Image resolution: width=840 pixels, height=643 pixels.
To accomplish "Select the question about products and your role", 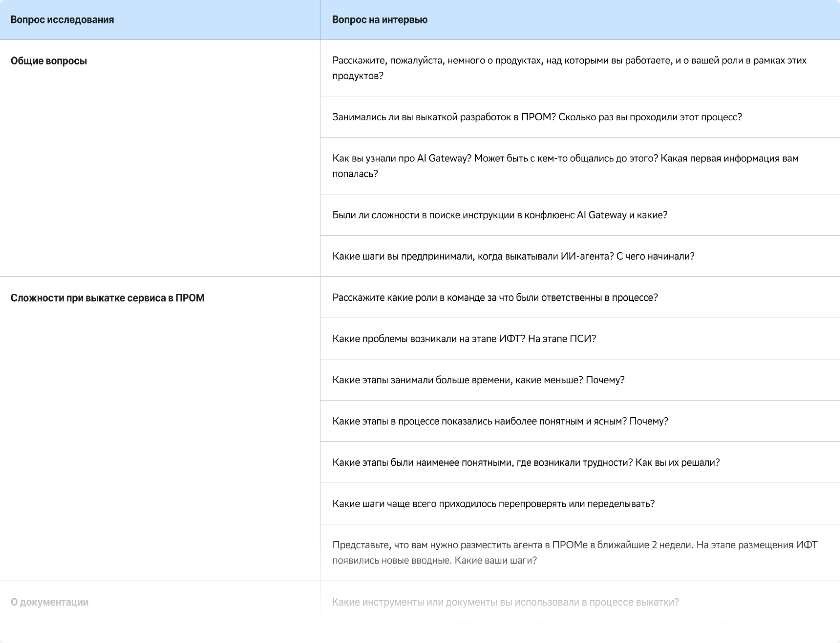I will pos(569,68).
